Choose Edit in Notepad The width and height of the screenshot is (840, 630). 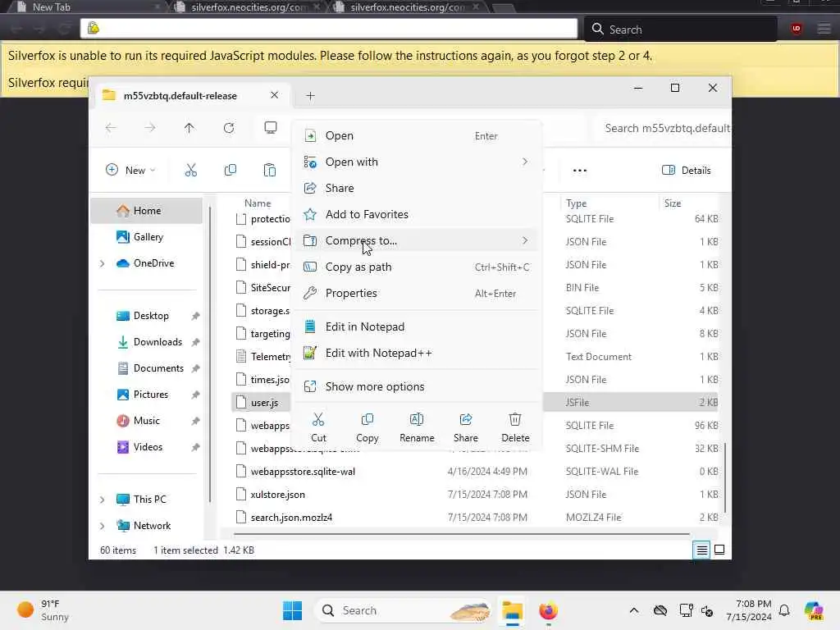pyautogui.click(x=417, y=326)
